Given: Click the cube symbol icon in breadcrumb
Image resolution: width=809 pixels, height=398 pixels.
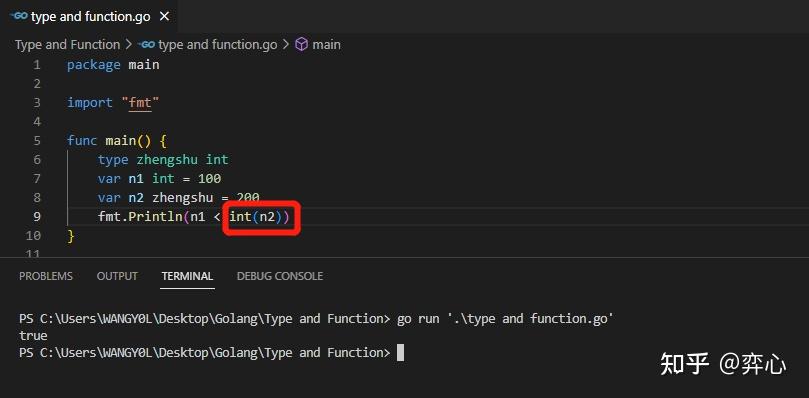Looking at the screenshot, I should click(x=301, y=44).
